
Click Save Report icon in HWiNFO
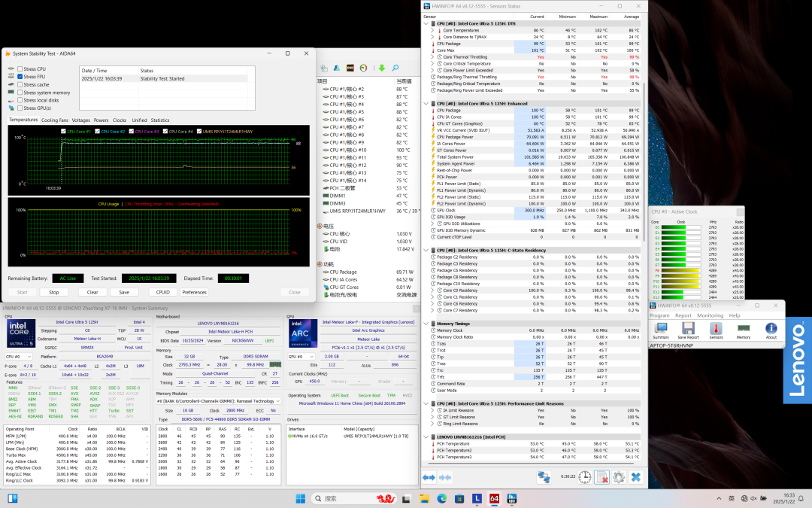(688, 330)
